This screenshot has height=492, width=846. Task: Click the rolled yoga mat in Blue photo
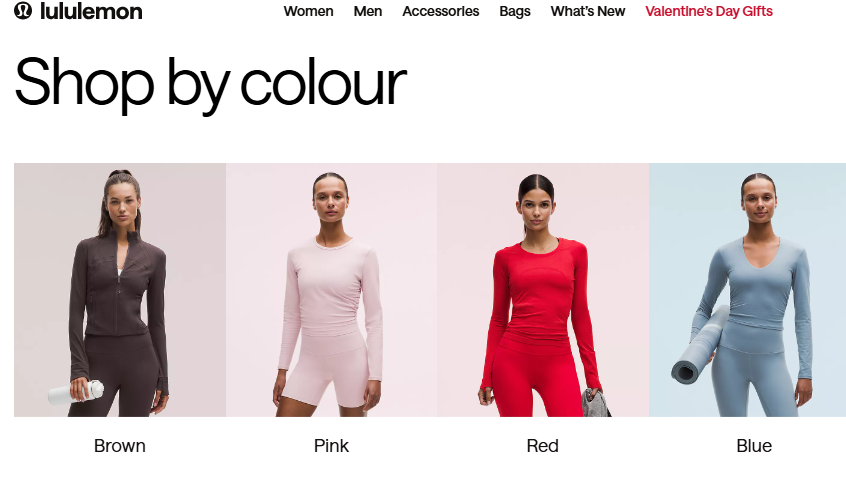coord(700,345)
